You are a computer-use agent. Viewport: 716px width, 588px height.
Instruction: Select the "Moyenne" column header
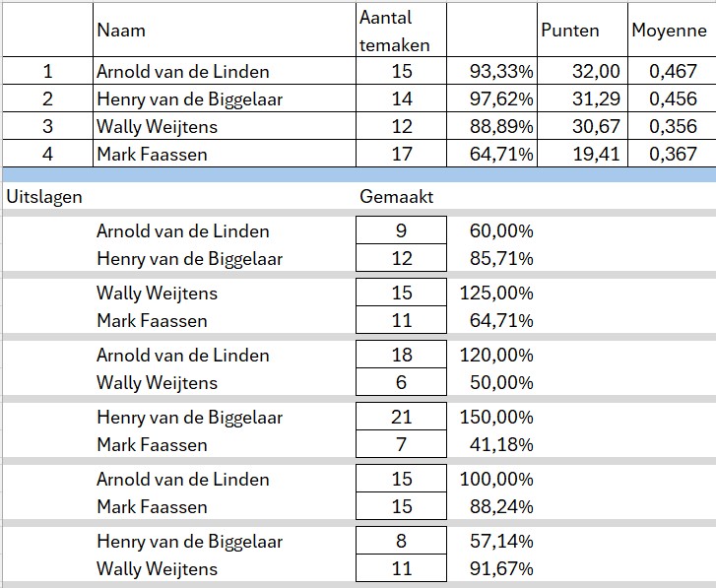point(670,31)
